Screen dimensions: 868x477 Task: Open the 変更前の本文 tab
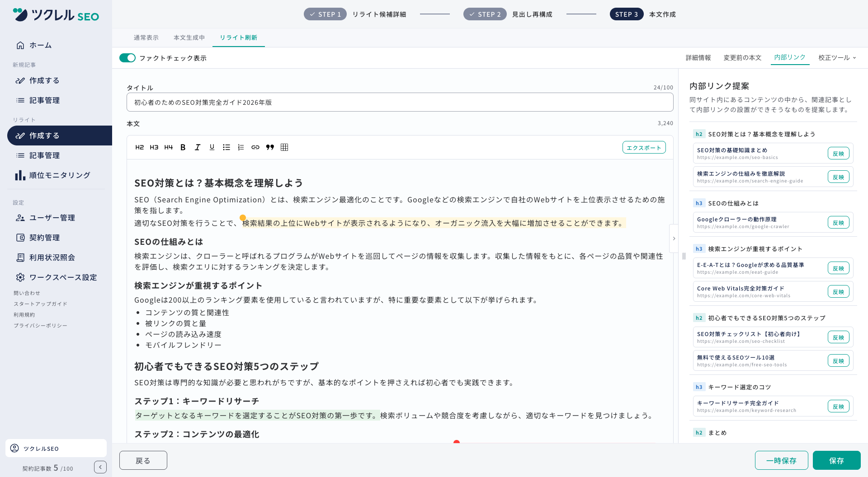742,58
